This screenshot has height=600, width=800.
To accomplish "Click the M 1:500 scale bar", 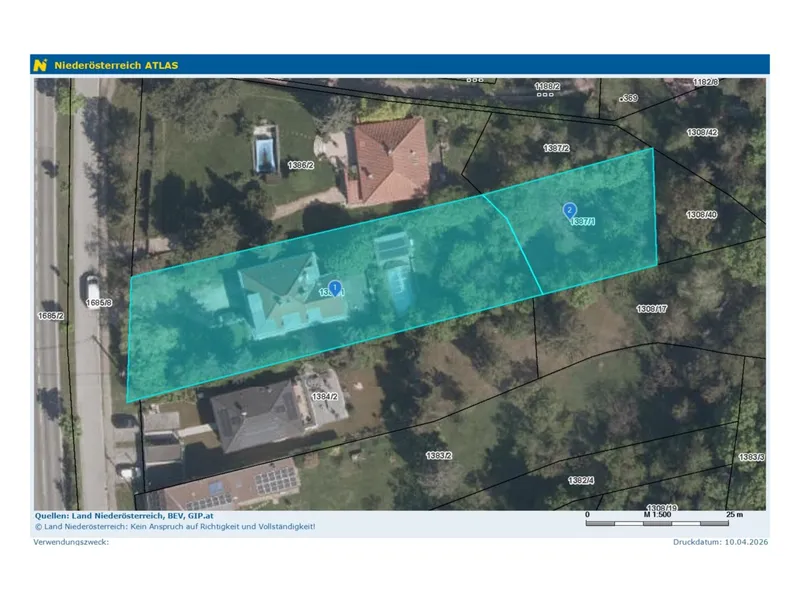I will pos(657,518).
